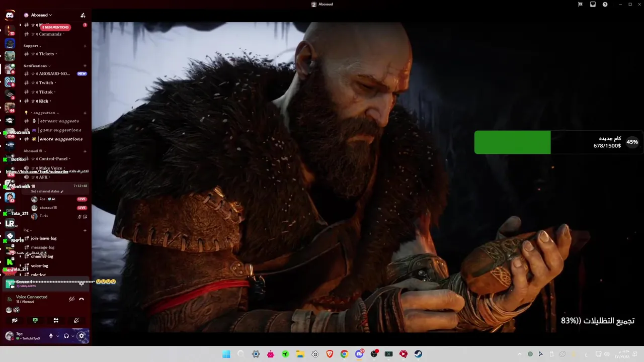
Task: Add a channel to the log category
Action: point(85,230)
